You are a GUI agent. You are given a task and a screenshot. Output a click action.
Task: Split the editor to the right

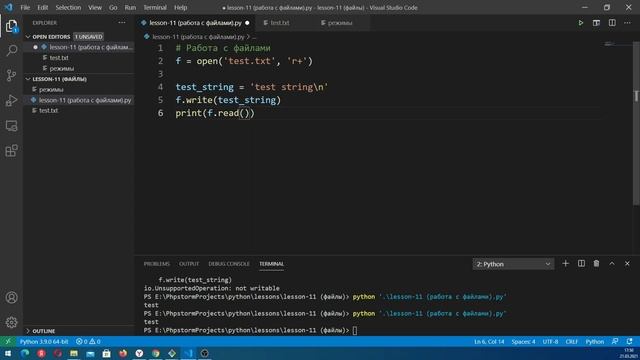click(x=612, y=23)
